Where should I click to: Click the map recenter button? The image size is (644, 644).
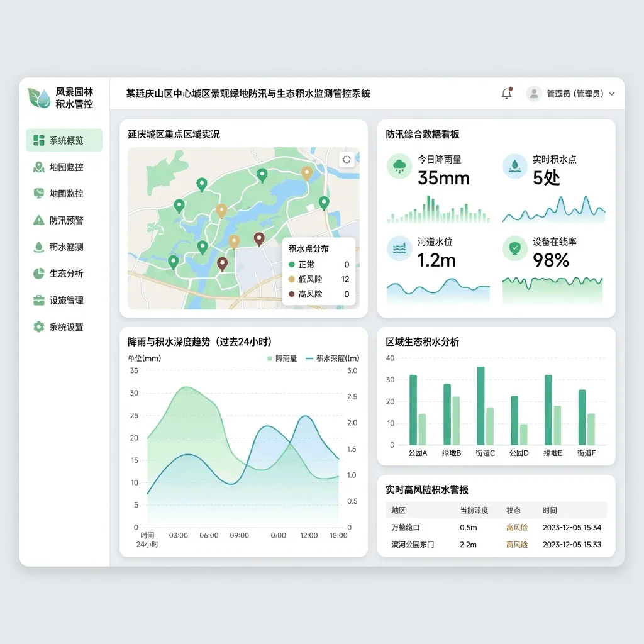pyautogui.click(x=347, y=159)
